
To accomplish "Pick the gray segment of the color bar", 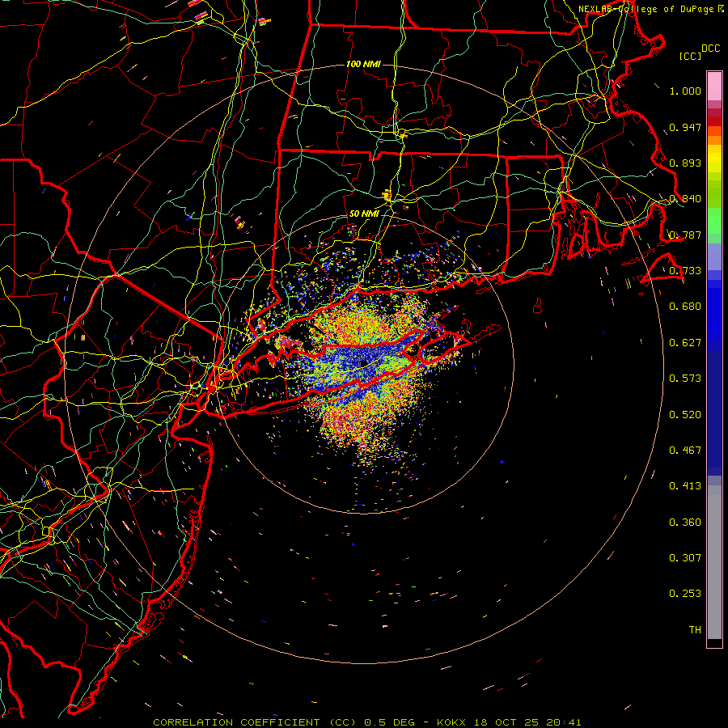I will pos(714,562).
